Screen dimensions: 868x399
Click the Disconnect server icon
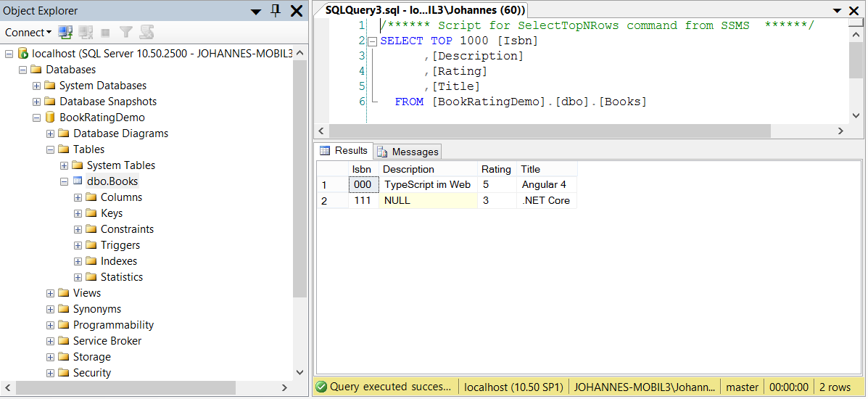click(86, 33)
